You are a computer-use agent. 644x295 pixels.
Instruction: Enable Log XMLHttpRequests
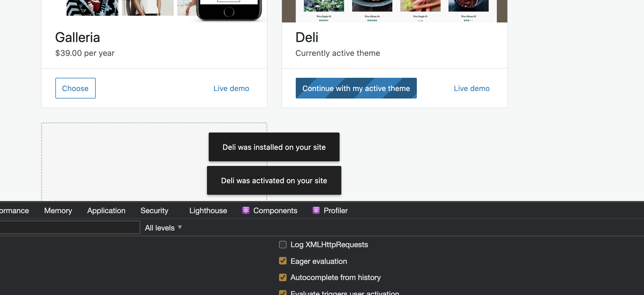[283, 245]
